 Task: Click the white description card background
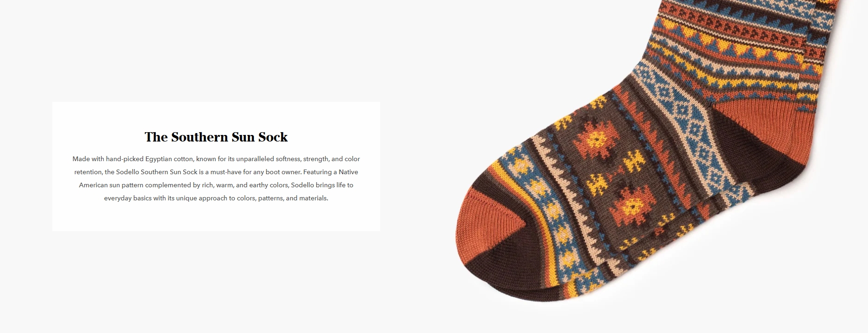(x=216, y=166)
